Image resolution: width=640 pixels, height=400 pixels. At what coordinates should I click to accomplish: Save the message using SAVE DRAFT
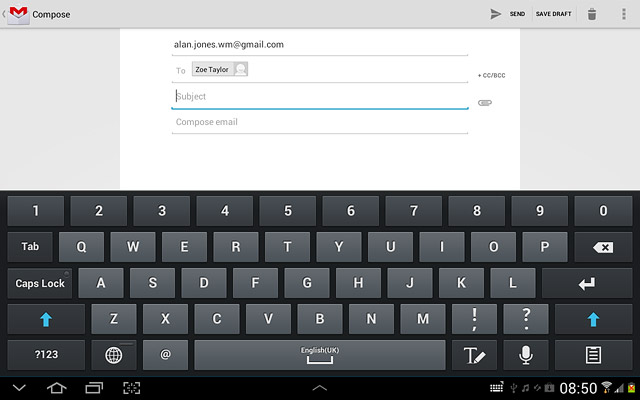coord(553,14)
